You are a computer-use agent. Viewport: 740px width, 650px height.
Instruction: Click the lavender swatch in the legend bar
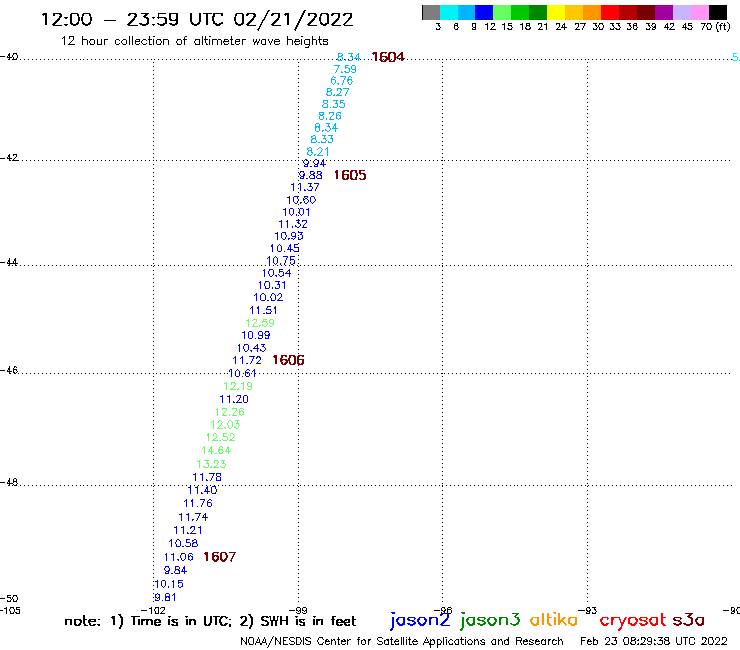pyautogui.click(x=682, y=12)
